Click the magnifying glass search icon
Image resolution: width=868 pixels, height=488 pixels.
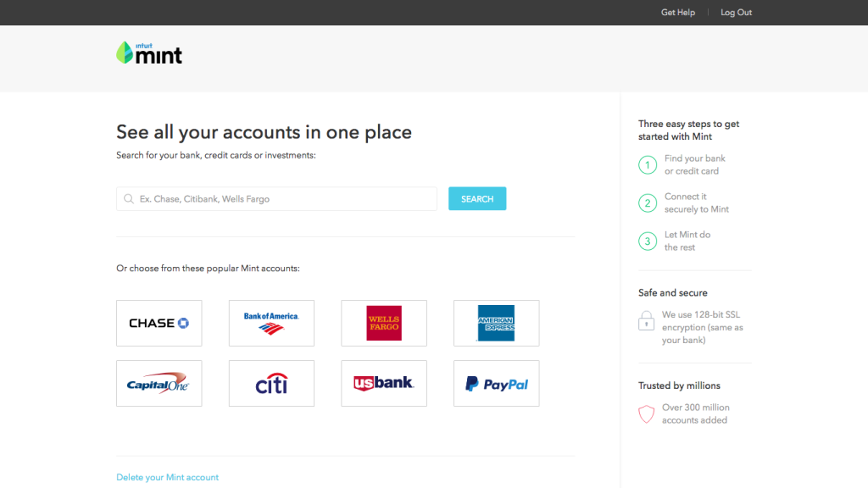click(x=129, y=199)
